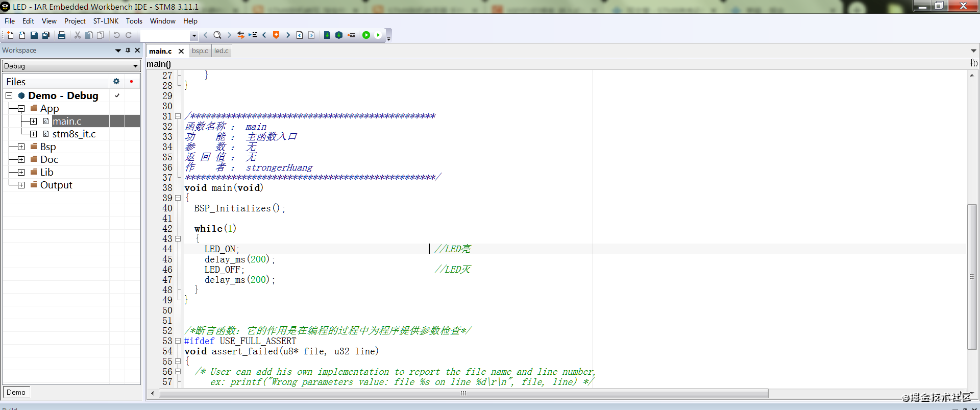980x410 pixels.
Task: Print the current document
Action: 62,35
